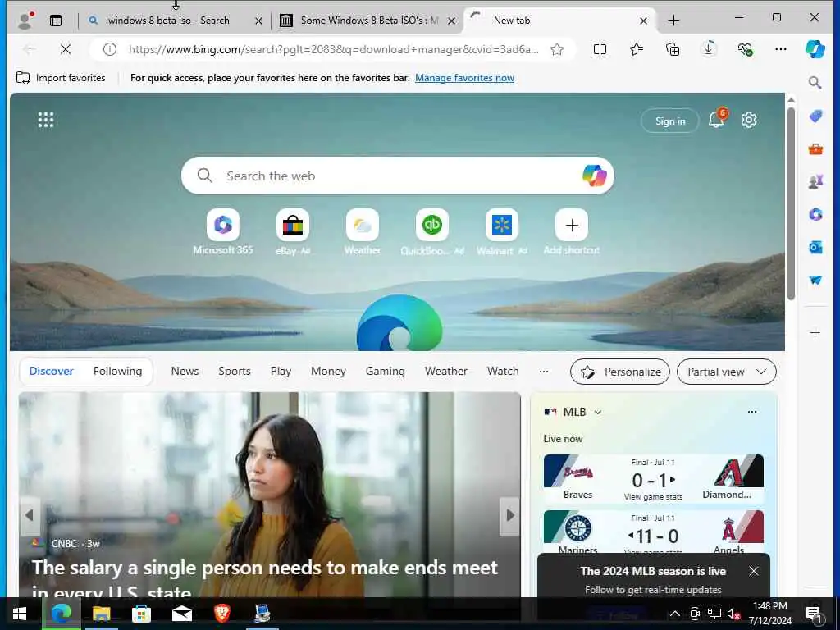Select the Discover feed tab
Screen dimensions: 840x630
51,371
